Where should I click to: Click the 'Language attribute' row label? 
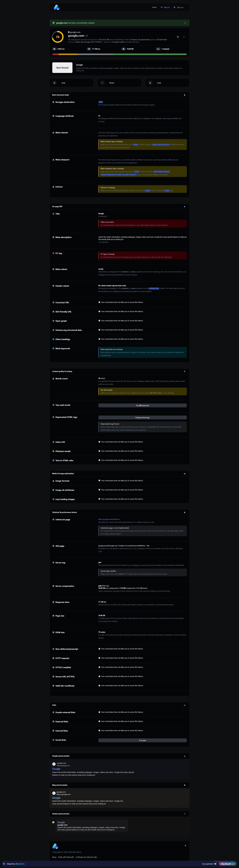(x=64, y=116)
